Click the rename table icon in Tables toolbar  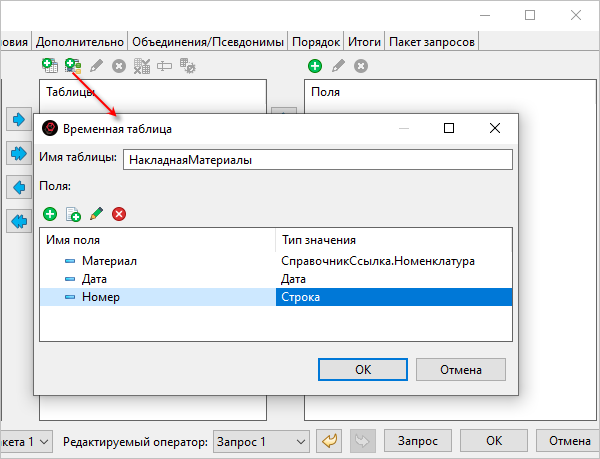(x=165, y=66)
